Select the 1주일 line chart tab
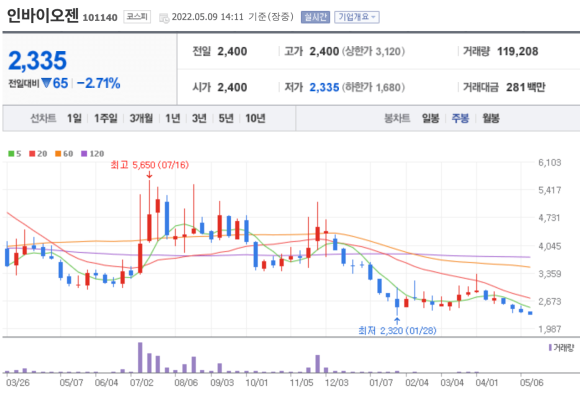 pyautogui.click(x=105, y=118)
